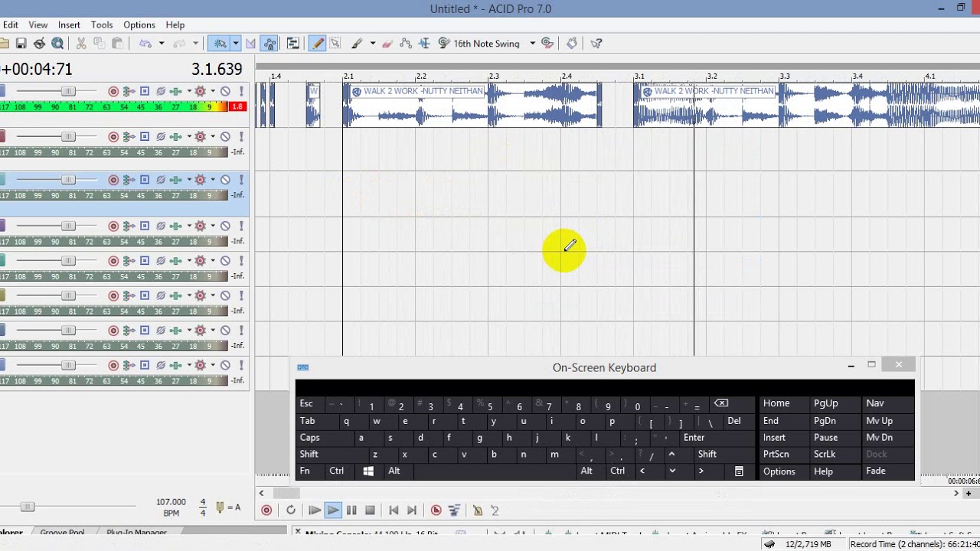The width and height of the screenshot is (980, 551).
Task: Click input monitor icon on fourth purple track
Action: (x=129, y=226)
